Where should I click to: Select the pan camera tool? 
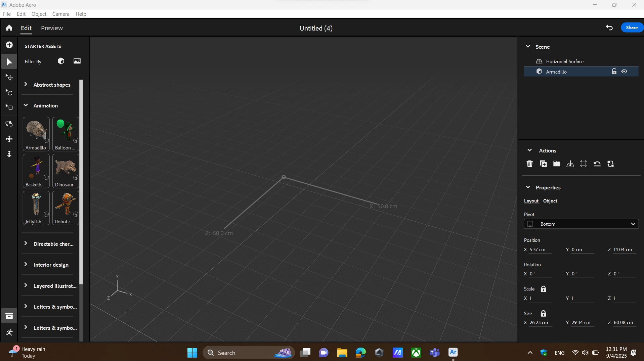click(9, 139)
